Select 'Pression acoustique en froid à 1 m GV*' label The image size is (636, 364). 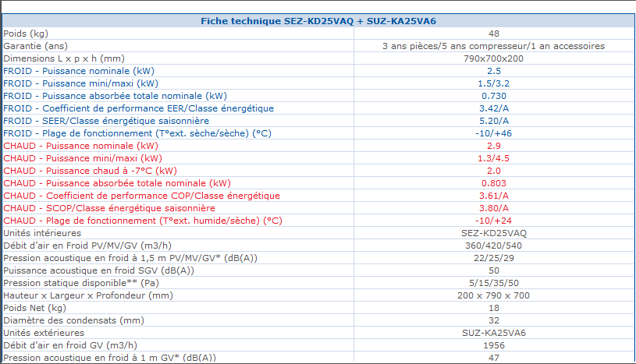109,358
